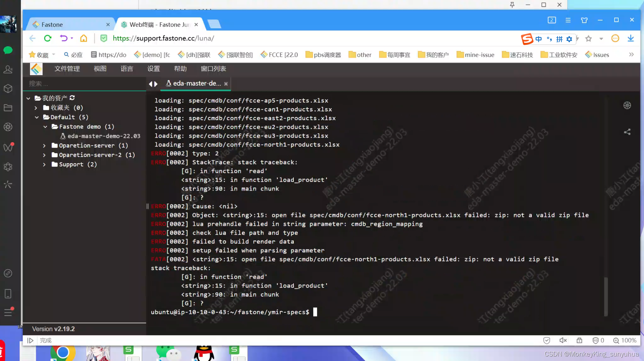
Task: Click the browser back arrow
Action: pyautogui.click(x=32, y=38)
